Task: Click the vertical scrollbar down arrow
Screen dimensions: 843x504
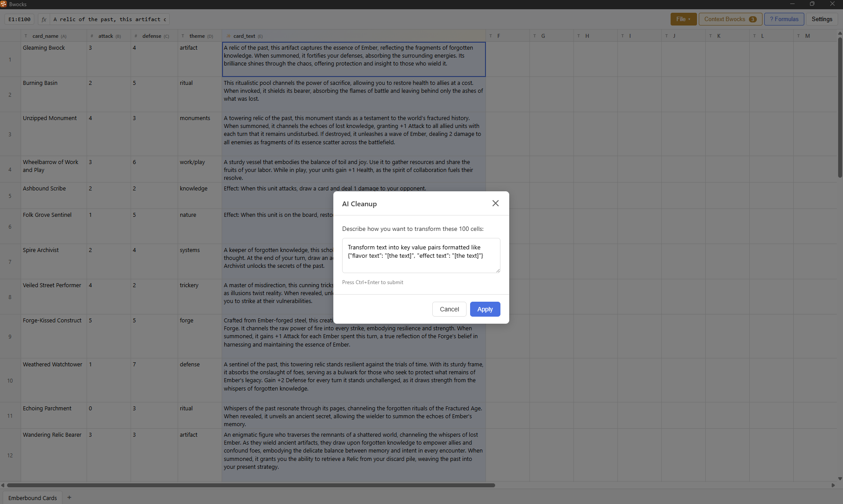Action: coord(839,478)
